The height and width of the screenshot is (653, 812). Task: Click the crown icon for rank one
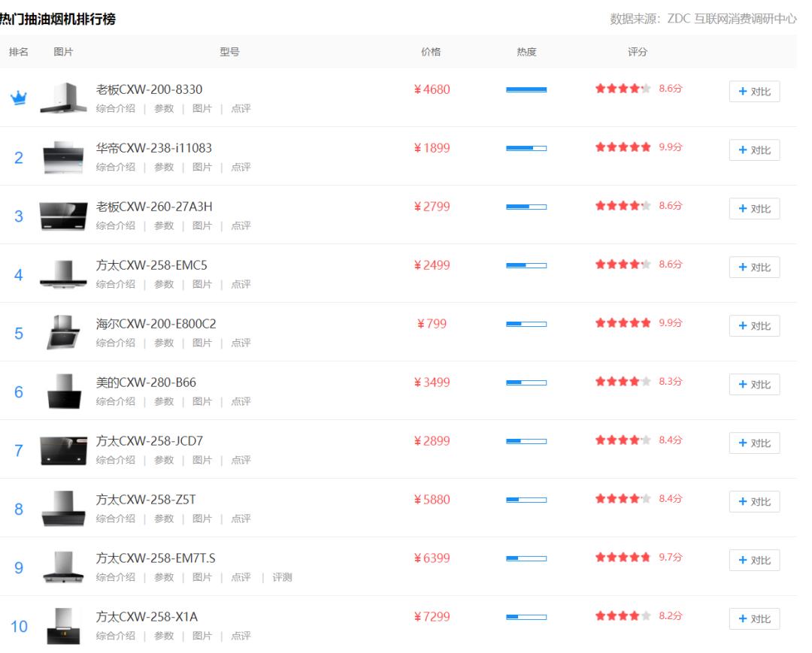click(18, 98)
